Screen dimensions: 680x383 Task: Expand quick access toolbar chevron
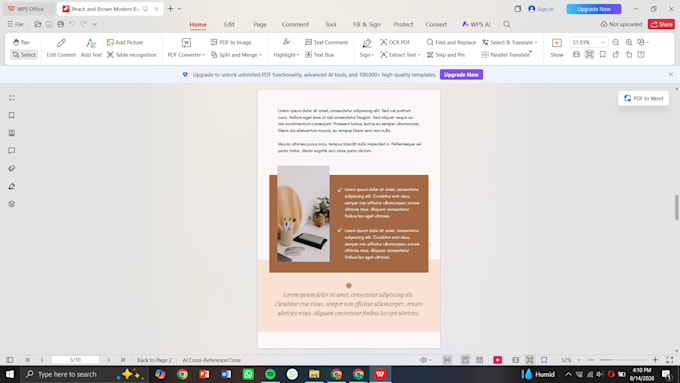point(95,24)
